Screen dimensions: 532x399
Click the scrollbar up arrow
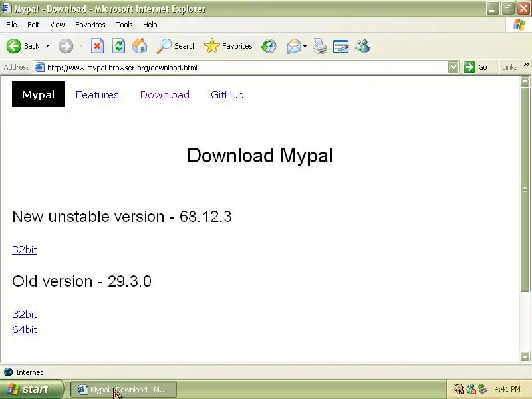coord(525,81)
